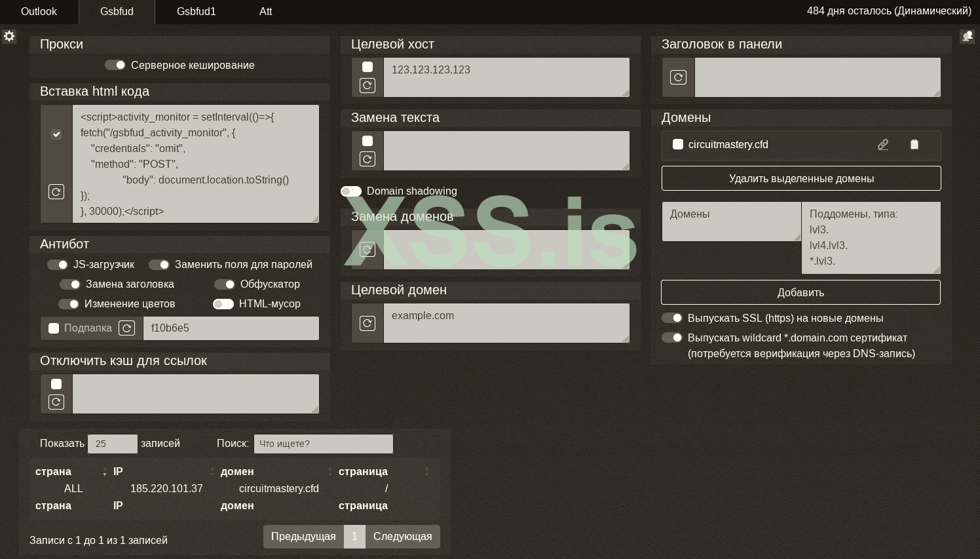Viewport: 980px width, 559px height.
Task: Toggle the Domain shadowing switch
Action: (x=351, y=191)
